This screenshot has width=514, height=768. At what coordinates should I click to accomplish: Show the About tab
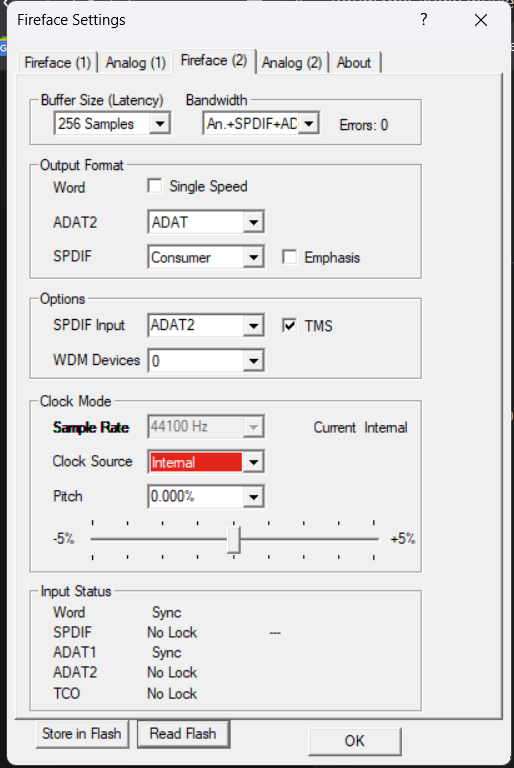354,63
